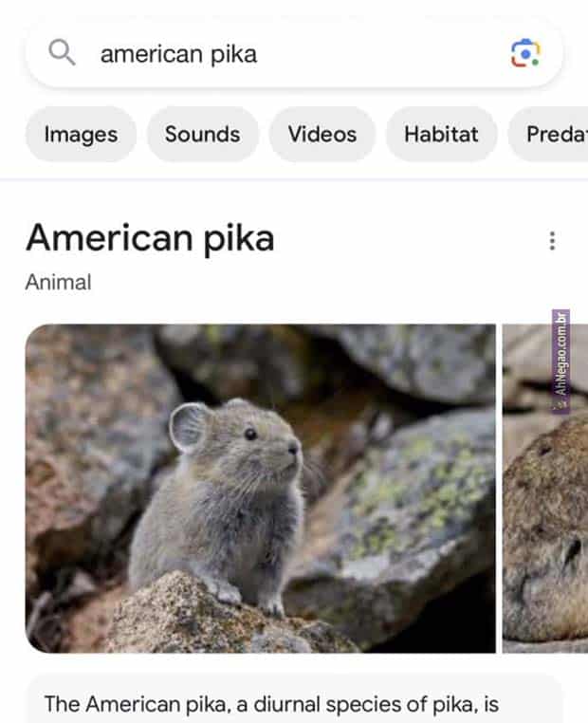Open Google Lens camera search

click(525, 53)
